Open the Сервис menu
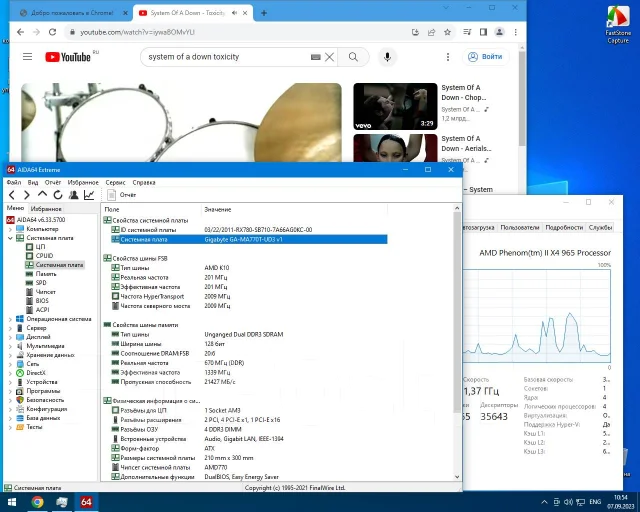Image resolution: width=640 pixels, height=512 pixels. (x=115, y=183)
